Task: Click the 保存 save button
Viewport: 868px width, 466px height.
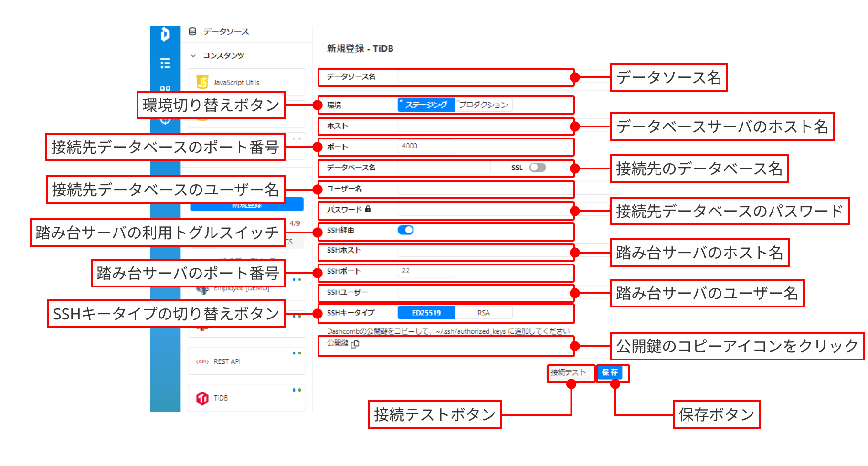Action: (610, 372)
